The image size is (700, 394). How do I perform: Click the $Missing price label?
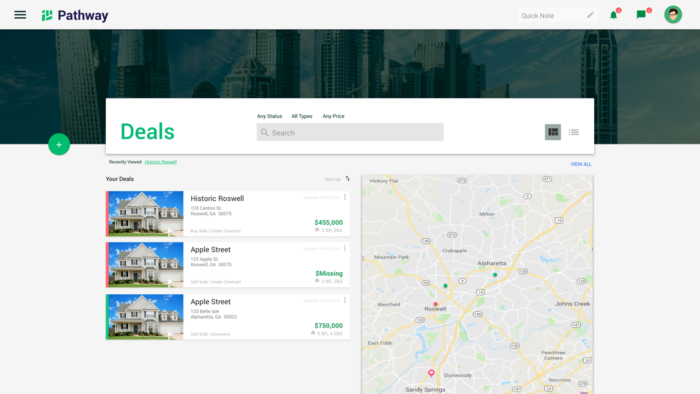click(329, 273)
